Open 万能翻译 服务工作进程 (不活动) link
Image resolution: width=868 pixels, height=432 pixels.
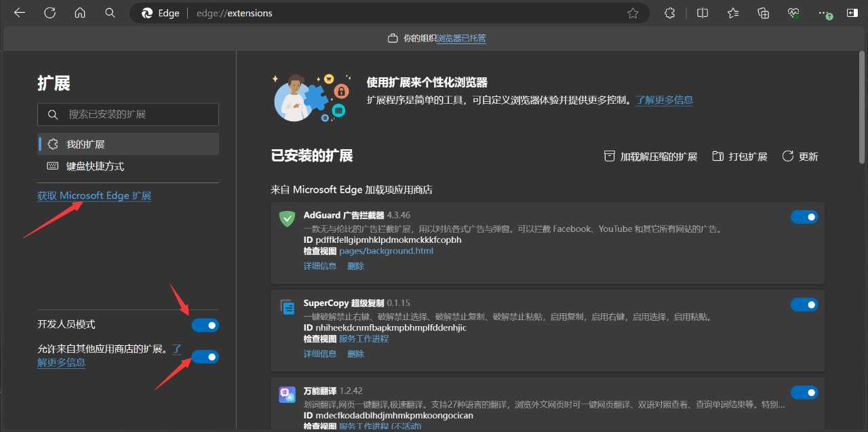pos(380,426)
